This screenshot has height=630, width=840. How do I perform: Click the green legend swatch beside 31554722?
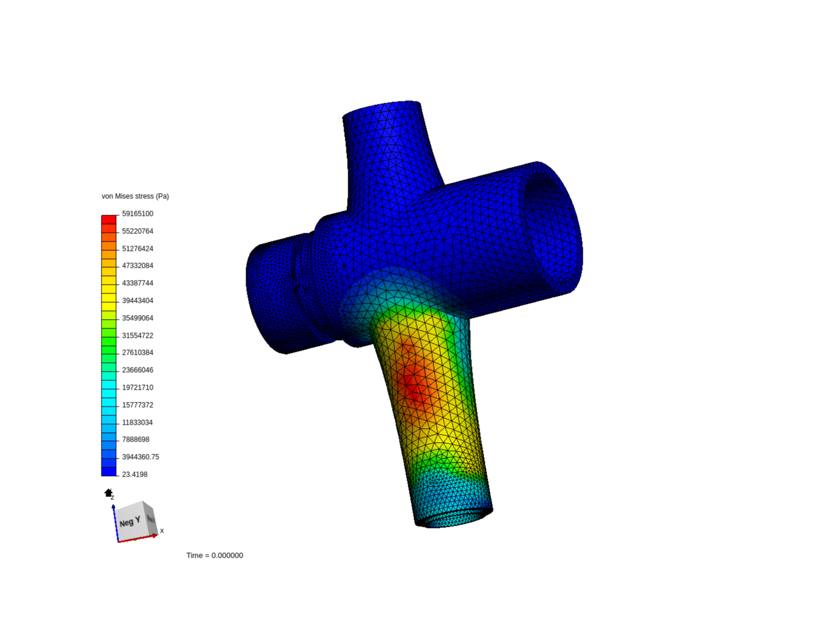click(109, 332)
